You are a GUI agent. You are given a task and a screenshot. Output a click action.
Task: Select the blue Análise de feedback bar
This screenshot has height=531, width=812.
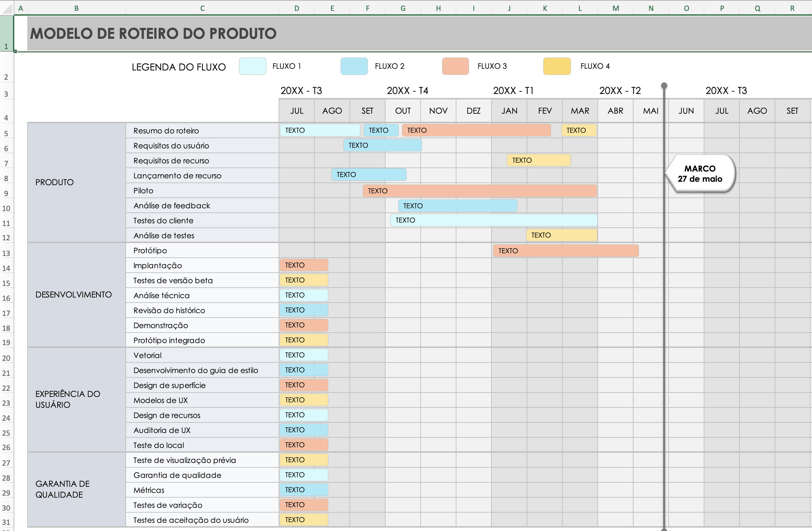(457, 206)
